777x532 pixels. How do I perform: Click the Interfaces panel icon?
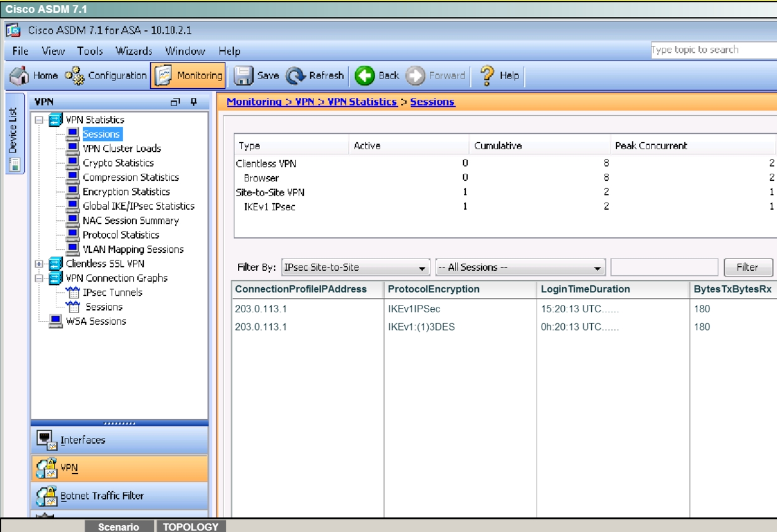click(x=46, y=440)
